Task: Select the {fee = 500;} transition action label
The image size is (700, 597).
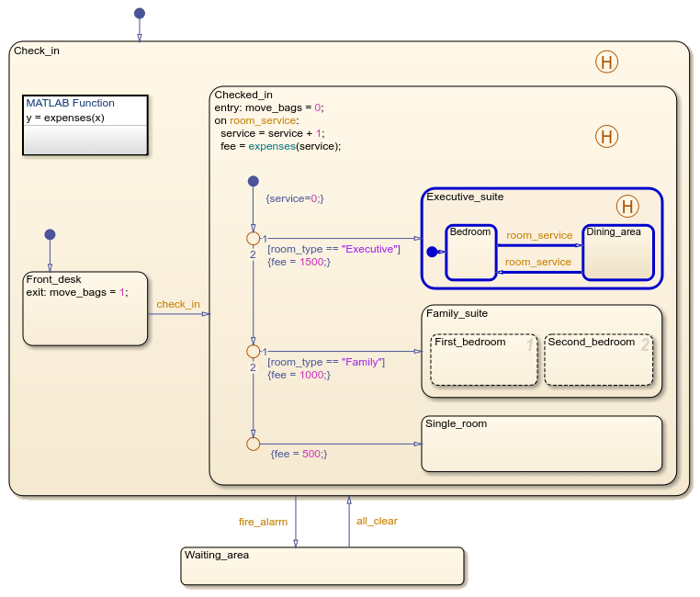Action: (x=299, y=454)
